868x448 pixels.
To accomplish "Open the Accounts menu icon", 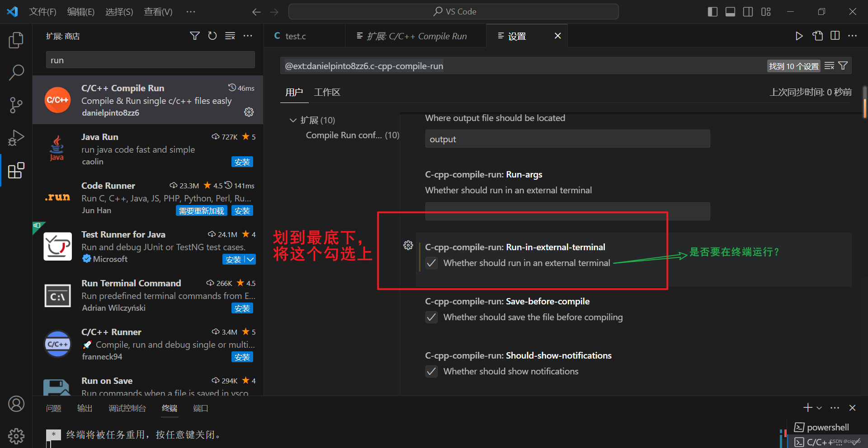I will [16, 404].
